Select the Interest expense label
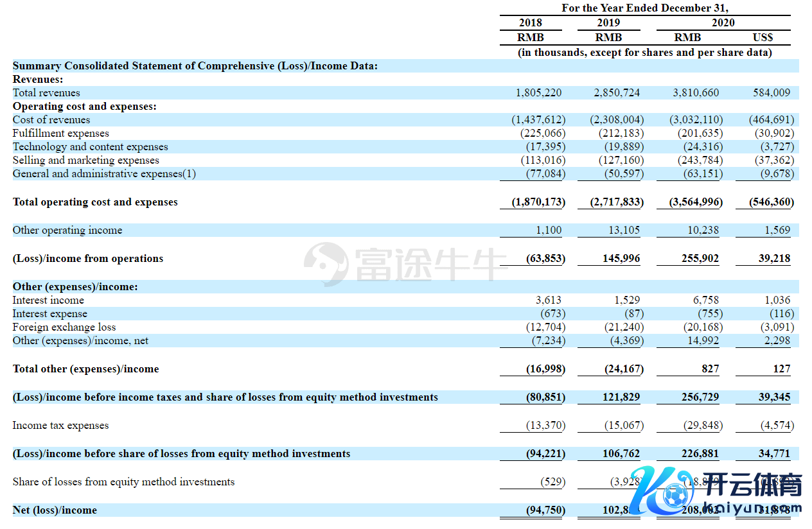This screenshot has height=529, width=812. 50,313
